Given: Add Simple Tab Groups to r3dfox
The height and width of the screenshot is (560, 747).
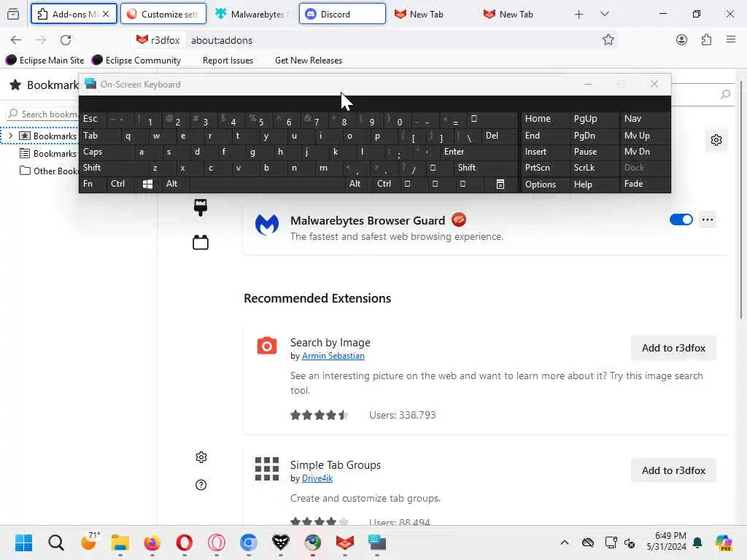Looking at the screenshot, I should [673, 470].
